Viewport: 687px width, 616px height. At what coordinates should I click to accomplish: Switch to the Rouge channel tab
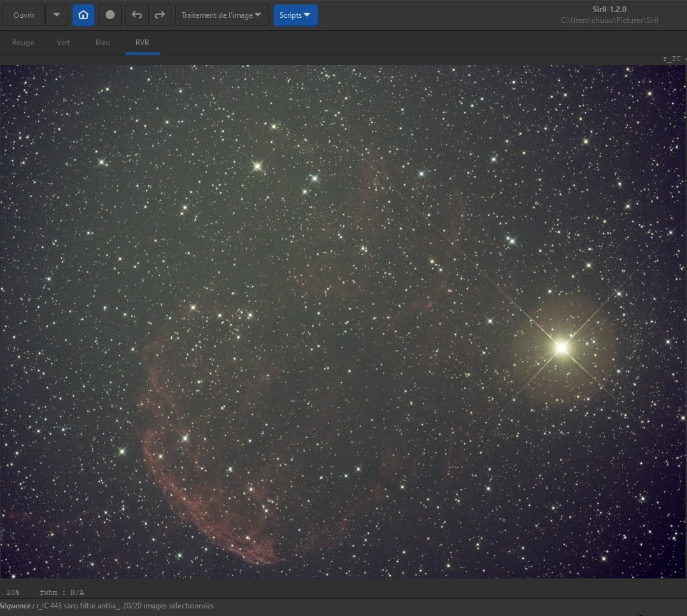(23, 43)
